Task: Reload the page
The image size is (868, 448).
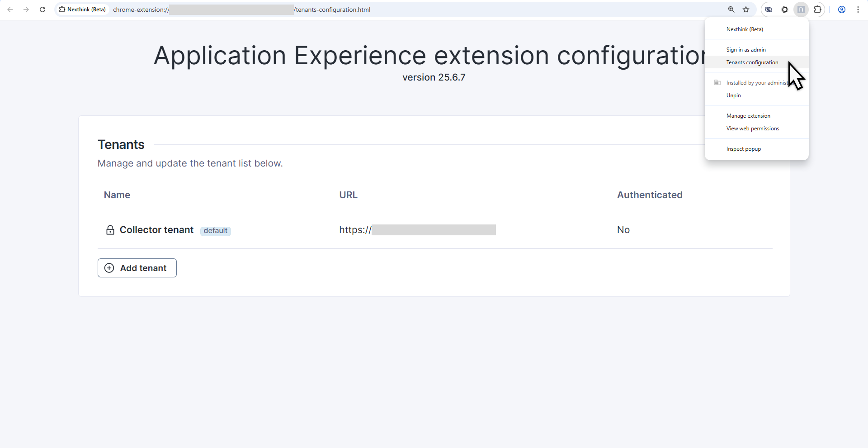Action: coord(42,10)
